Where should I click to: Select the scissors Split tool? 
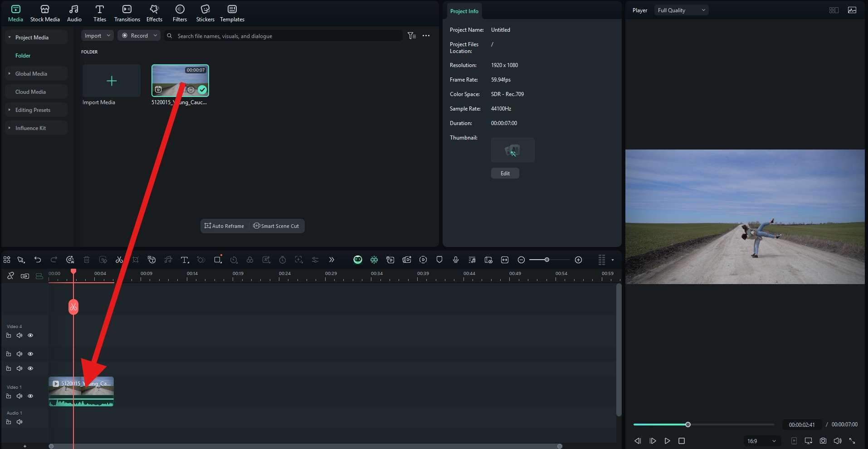click(119, 260)
